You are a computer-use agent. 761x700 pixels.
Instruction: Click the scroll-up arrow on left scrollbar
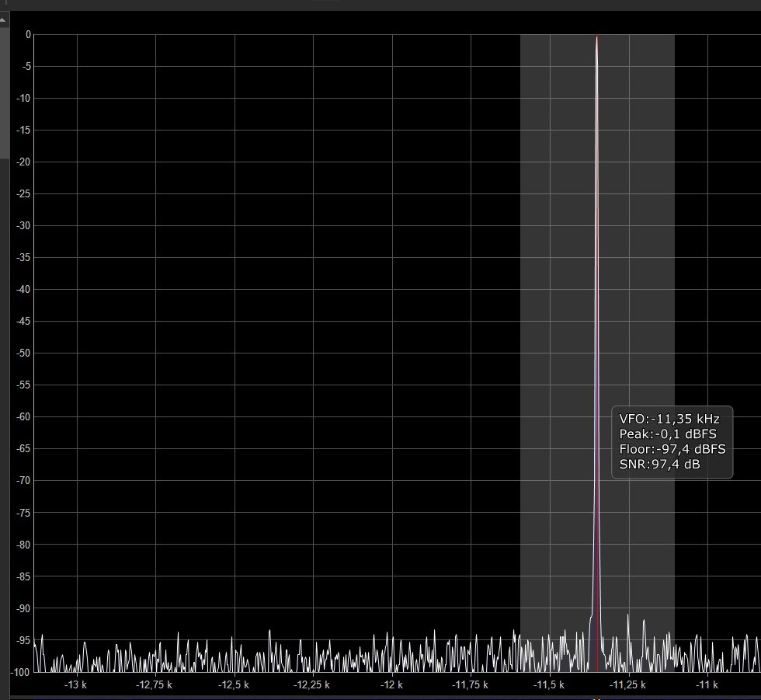[x=3, y=19]
